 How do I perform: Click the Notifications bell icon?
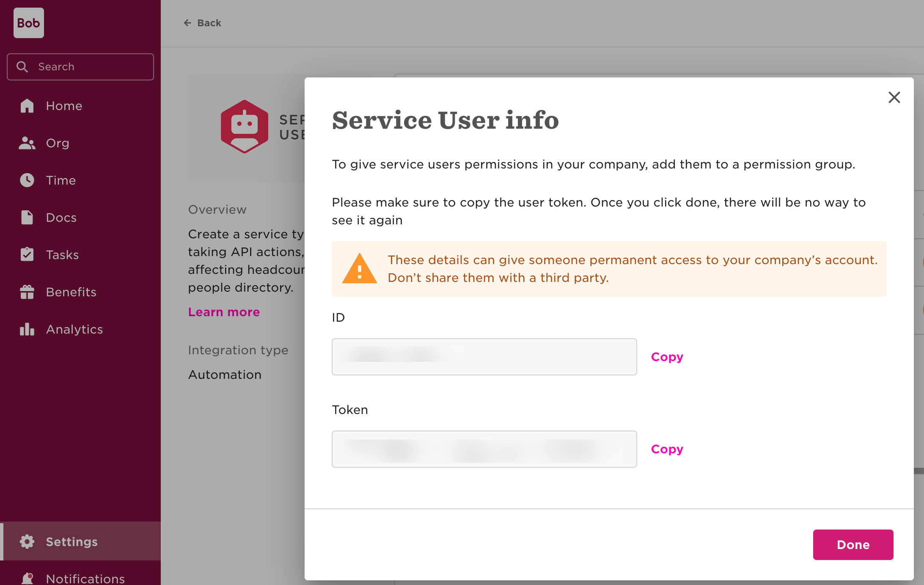[27, 578]
